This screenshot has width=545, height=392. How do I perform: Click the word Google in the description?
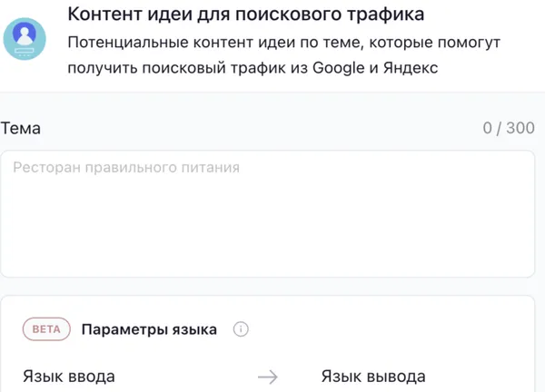pos(338,68)
